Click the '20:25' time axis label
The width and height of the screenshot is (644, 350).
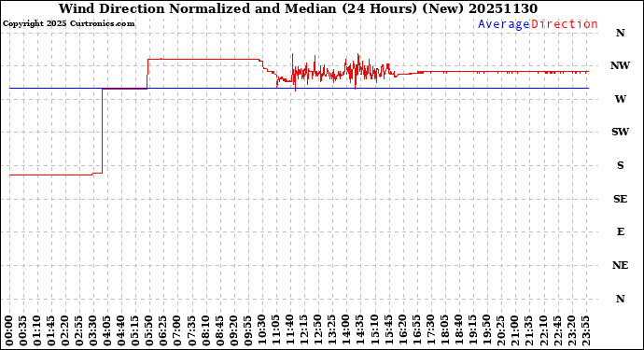[500, 331]
